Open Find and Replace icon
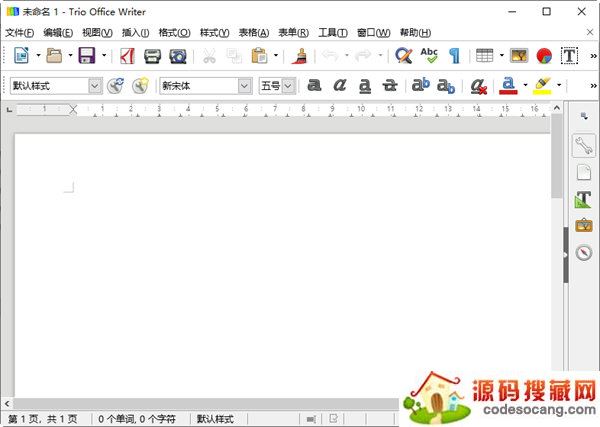 point(404,56)
